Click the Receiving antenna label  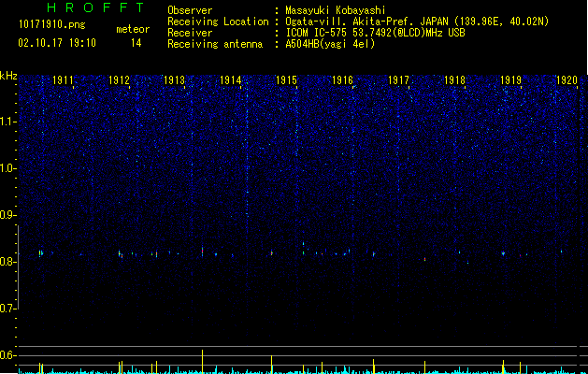click(x=215, y=44)
